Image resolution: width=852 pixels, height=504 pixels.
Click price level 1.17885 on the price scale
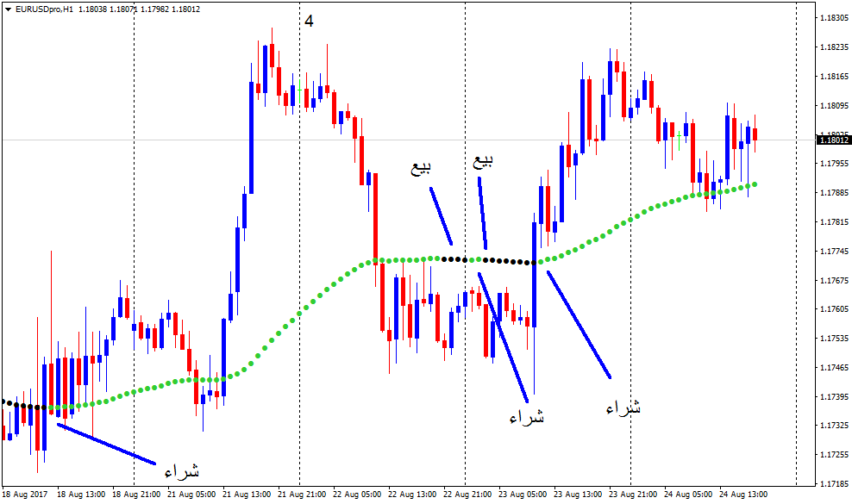834,193
